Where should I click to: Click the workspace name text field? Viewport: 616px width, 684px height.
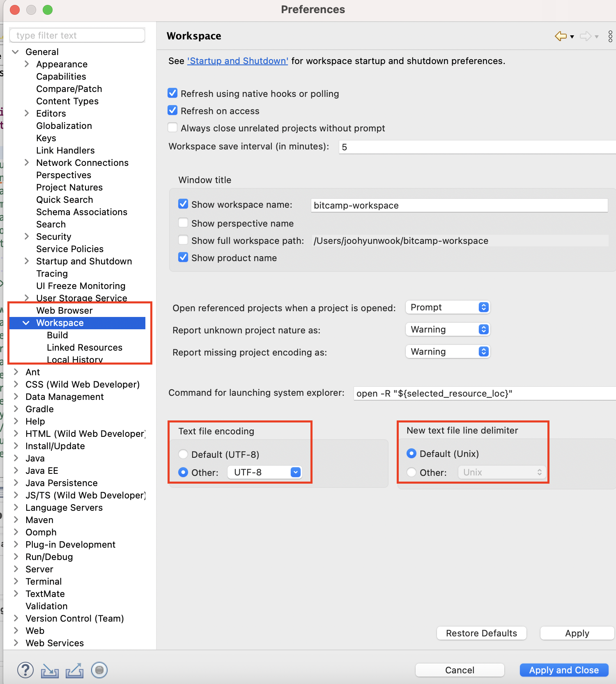pyautogui.click(x=459, y=205)
